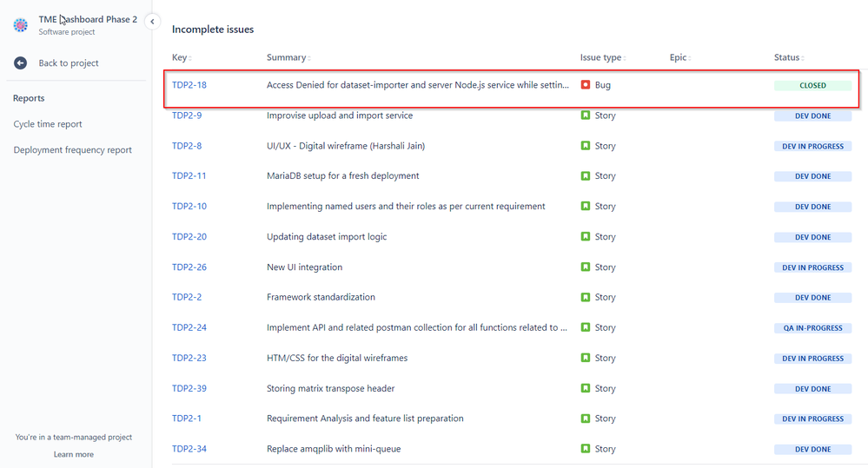
Task: Click the CLOSED status badge for TDP2-18
Action: (812, 85)
